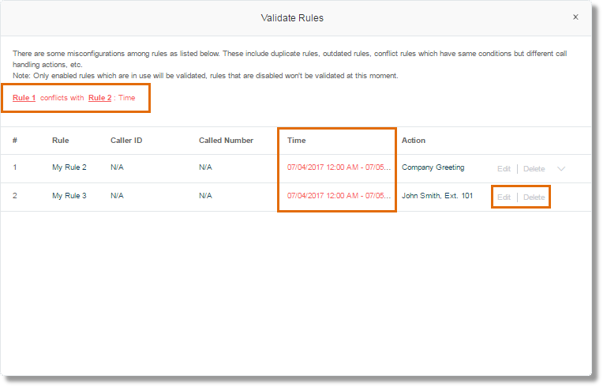Edit the My Rule 3 row
Image resolution: width=603 pixels, height=387 pixels.
tap(503, 197)
